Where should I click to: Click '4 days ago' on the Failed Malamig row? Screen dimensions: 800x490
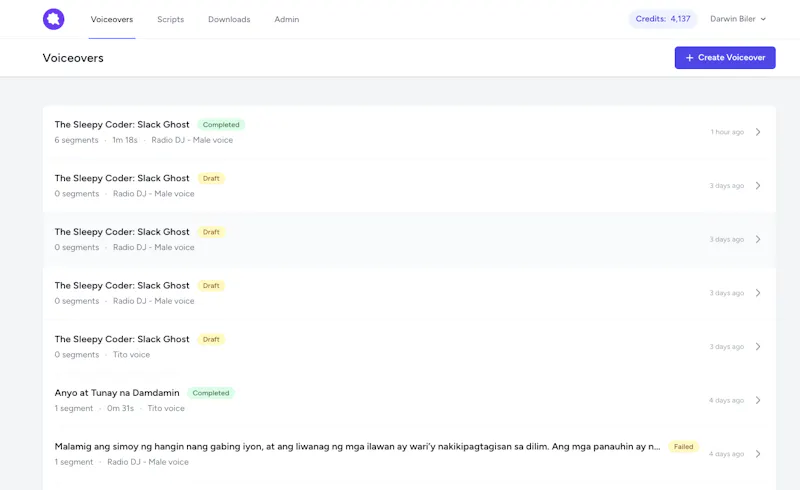point(726,454)
